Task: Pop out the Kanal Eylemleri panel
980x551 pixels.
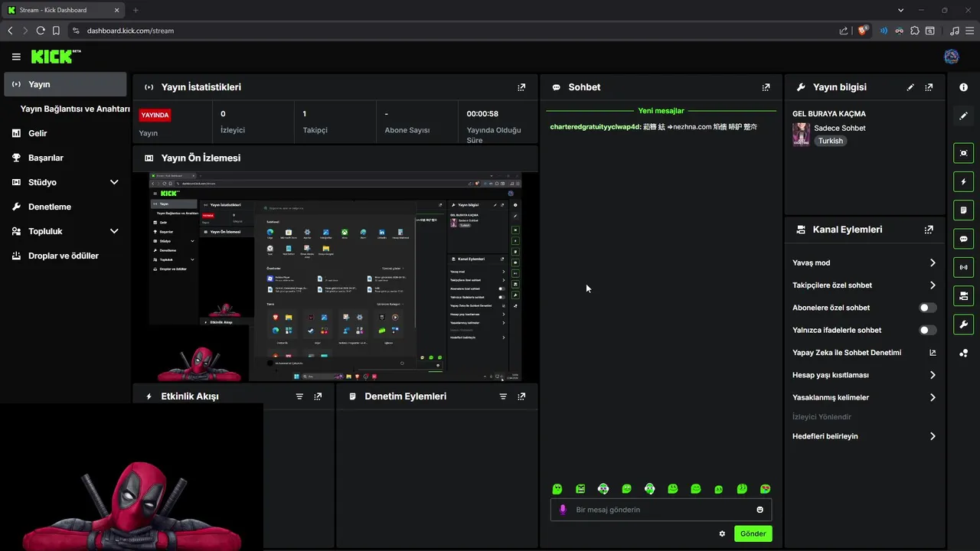Action: pyautogui.click(x=929, y=230)
